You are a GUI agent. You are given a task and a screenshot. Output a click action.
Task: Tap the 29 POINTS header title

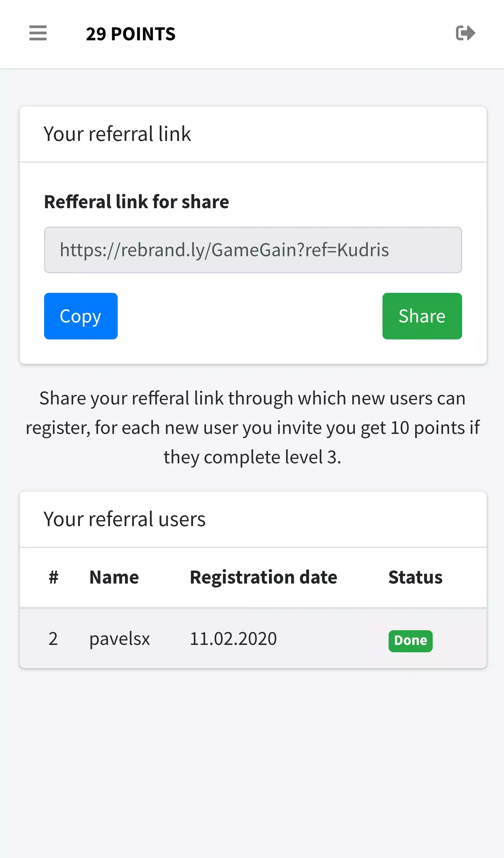[x=131, y=34]
